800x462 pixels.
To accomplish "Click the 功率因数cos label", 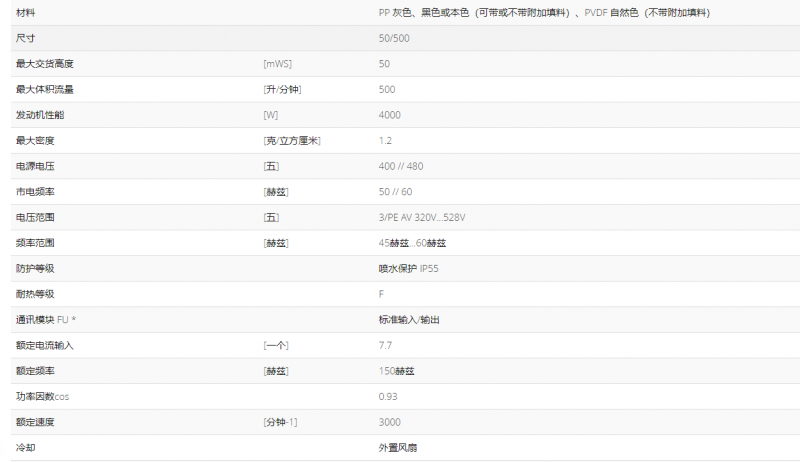I will (42, 396).
